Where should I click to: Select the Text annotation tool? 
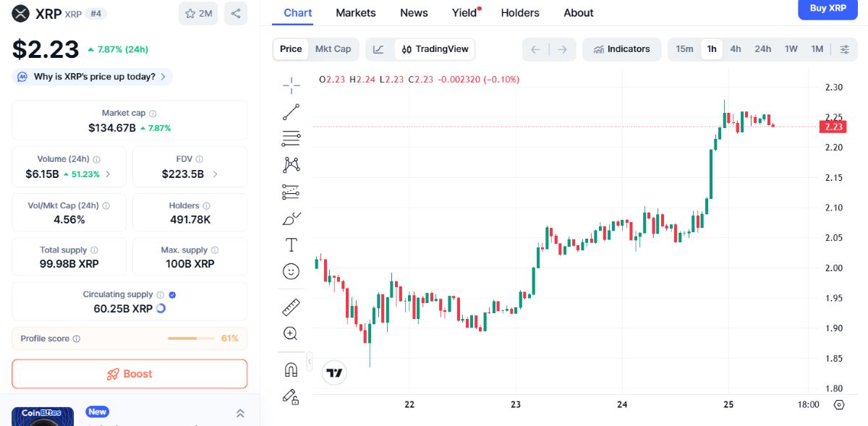291,244
